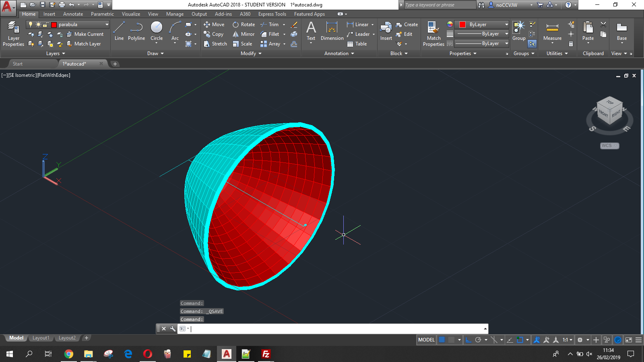Activate the Copy tool in Modify

pos(214,34)
